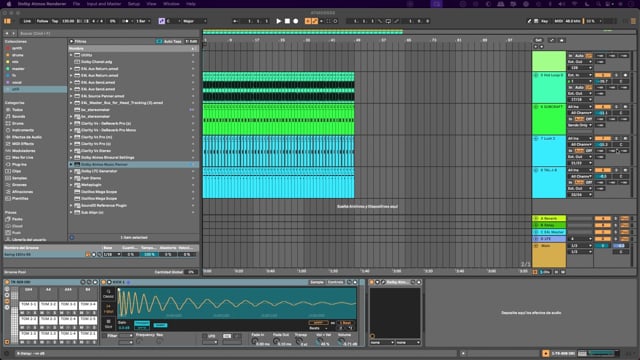Click the A Reverb return track
Viewport: 640px width, 360px height.
549,218
